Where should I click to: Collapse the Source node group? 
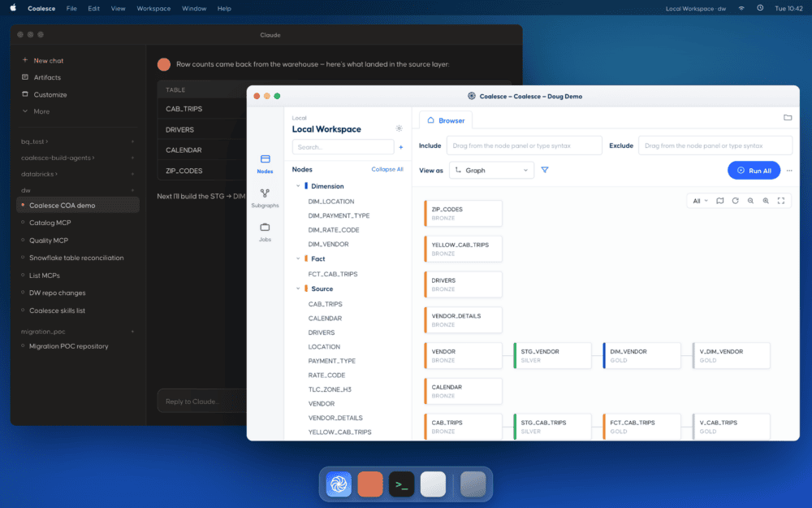pyautogui.click(x=298, y=289)
